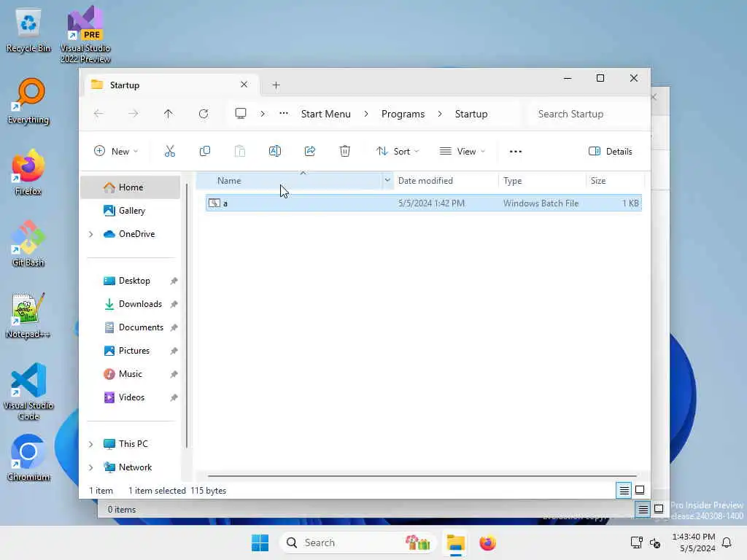Open chevron after Programs breadcrumb
747x560 pixels.
[x=440, y=114]
